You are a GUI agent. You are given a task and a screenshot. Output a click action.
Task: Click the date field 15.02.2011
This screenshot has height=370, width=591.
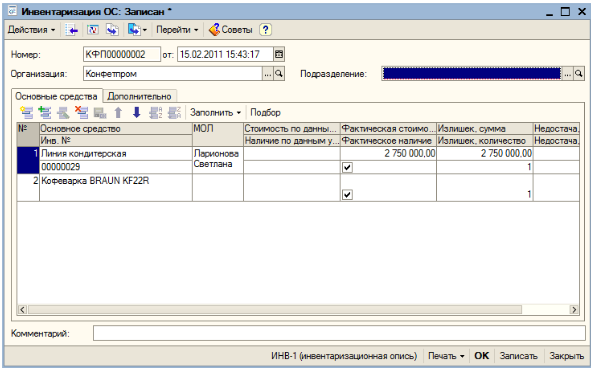click(225, 55)
